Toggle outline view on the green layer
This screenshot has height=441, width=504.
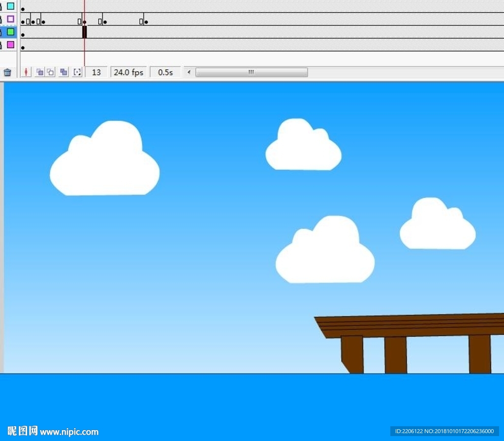[10, 32]
